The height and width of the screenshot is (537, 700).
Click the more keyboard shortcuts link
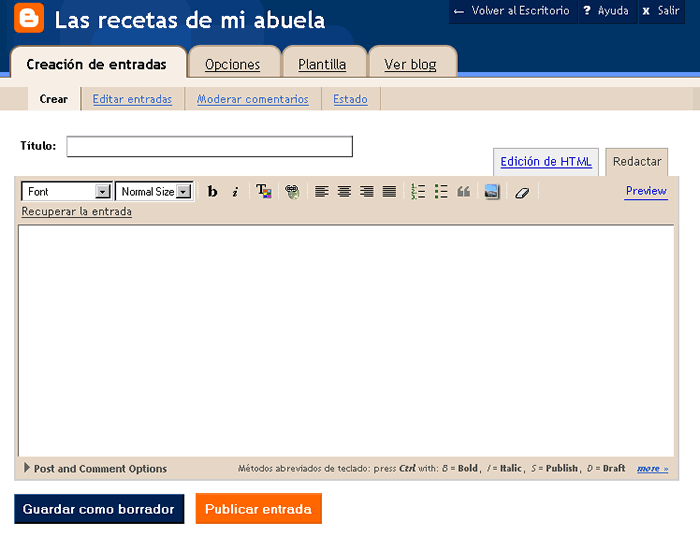click(x=652, y=469)
